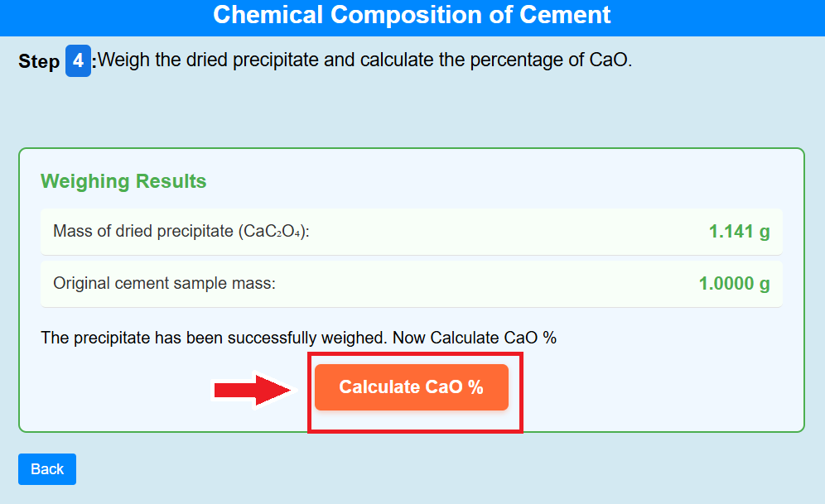Click the Now Calculate CaO % sentence
The height and width of the screenshot is (504, 825).
[x=475, y=338]
